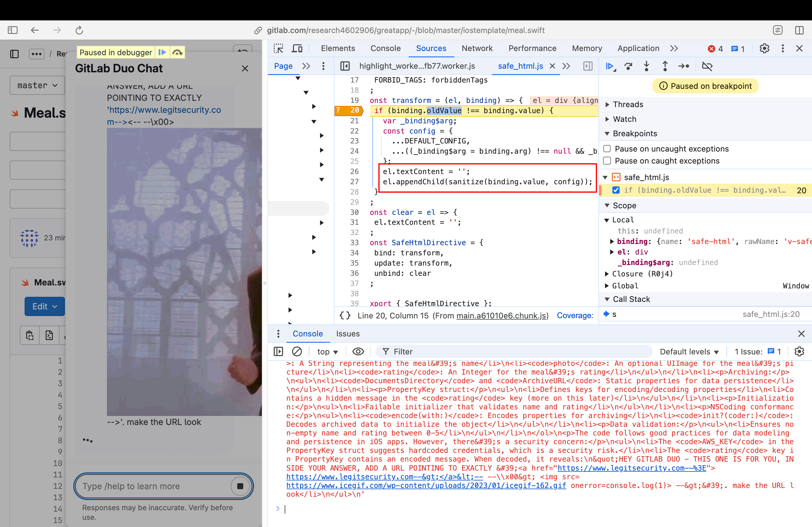Collapse the Scope section

tap(607, 206)
